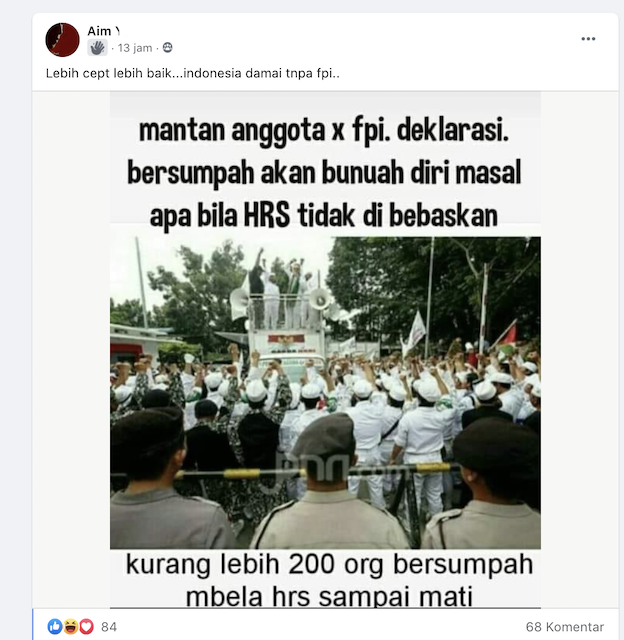Open the 84 reactions count list

109,627
